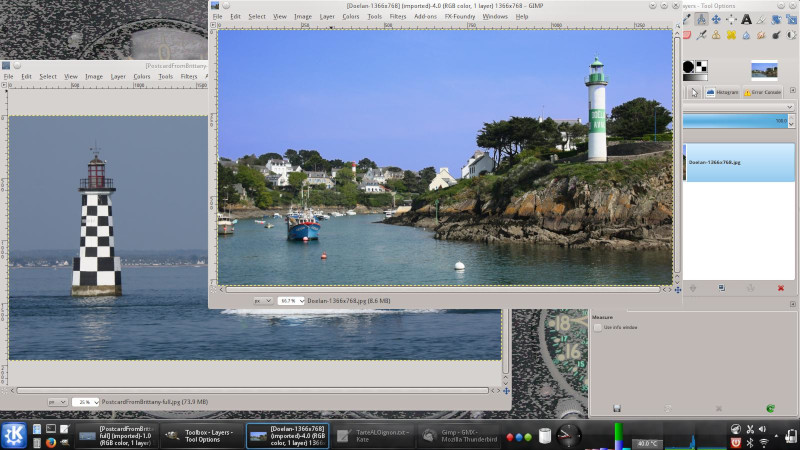800x450 pixels.
Task: Select the Smudge tool in toolbox
Action: tap(761, 35)
